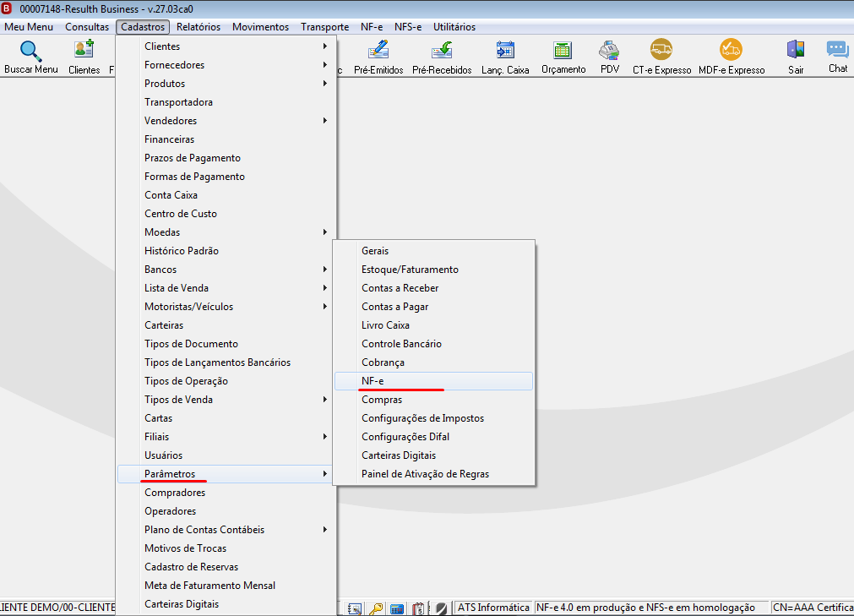Open Pré-Emitidos from the toolbar
854x616 pixels.
378,50
